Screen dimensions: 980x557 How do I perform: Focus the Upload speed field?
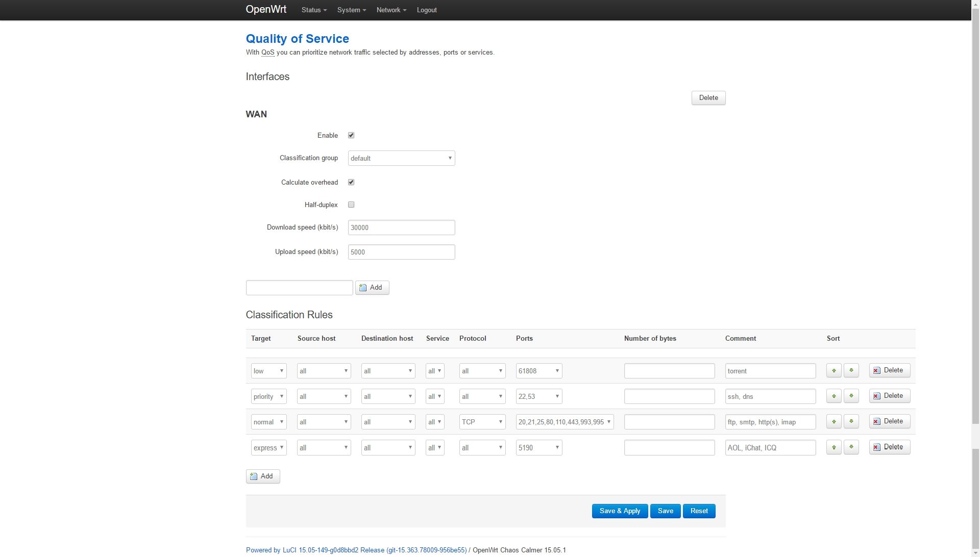coord(402,252)
